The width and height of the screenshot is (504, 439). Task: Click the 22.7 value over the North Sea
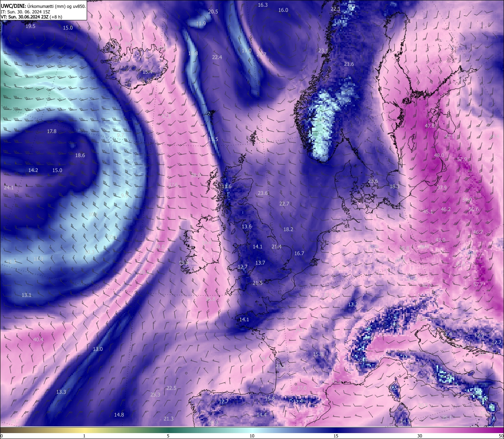[284, 204]
